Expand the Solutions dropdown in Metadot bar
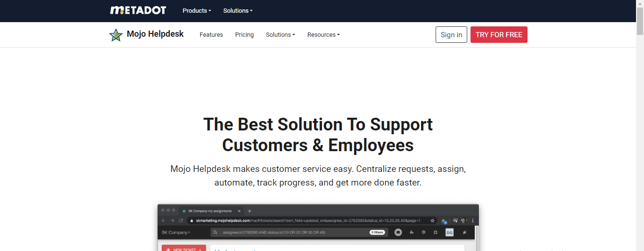644x251 pixels. coord(238,10)
